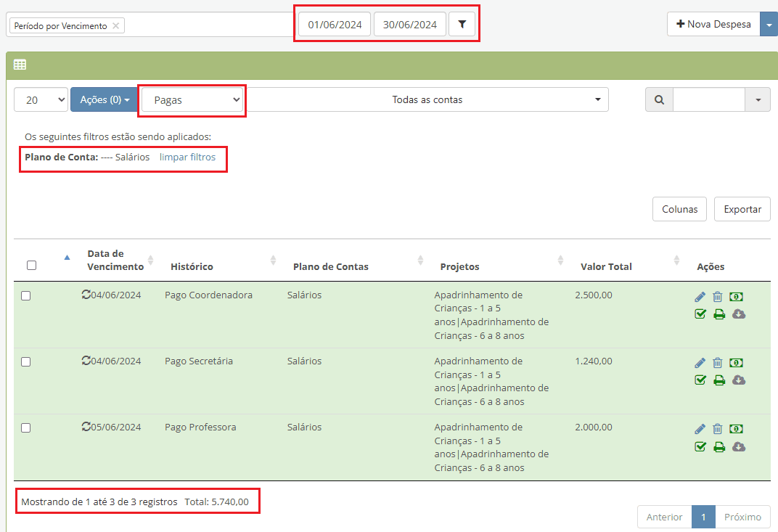This screenshot has height=532, width=778.
Task: Click the green check icon for Pago Professora
Action: coord(700,446)
